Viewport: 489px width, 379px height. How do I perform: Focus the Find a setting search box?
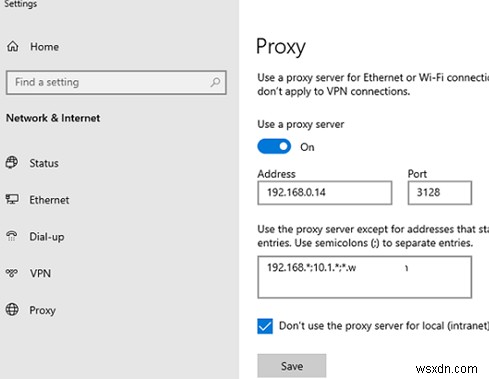point(116,82)
